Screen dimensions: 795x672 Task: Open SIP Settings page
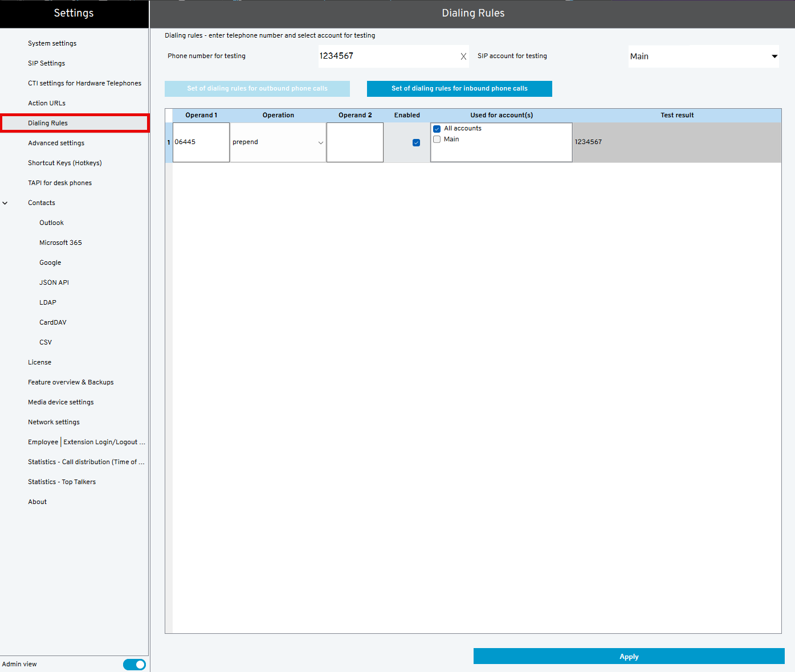47,63
